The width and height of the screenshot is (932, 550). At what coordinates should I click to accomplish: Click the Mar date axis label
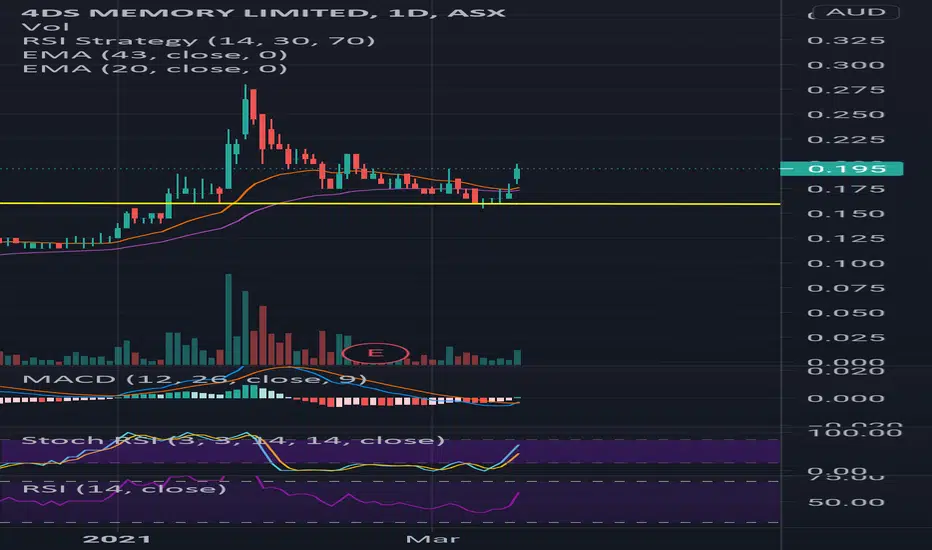[432, 539]
